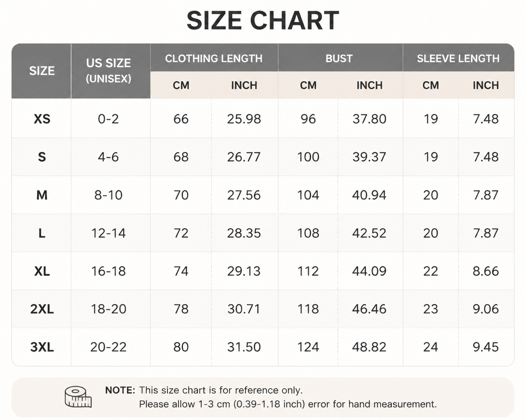The width and height of the screenshot is (526, 420).
Task: Select US size 0-2 cell
Action: click(x=108, y=119)
